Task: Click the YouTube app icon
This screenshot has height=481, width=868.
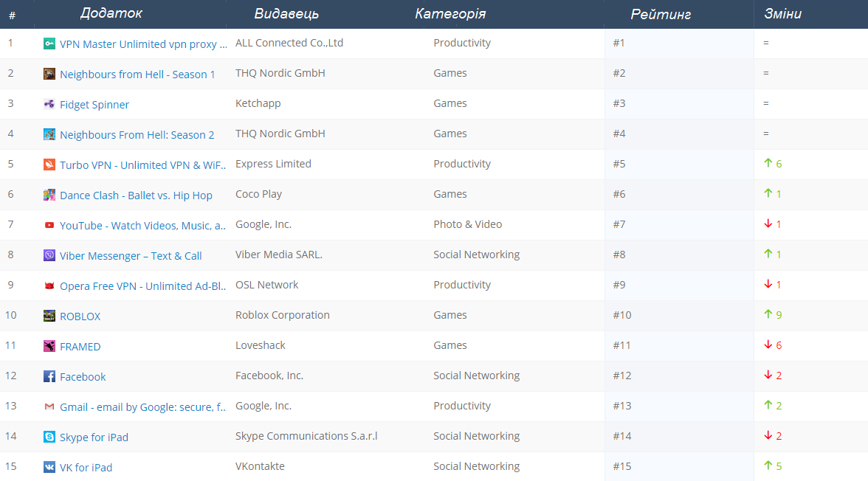Action: 49,225
